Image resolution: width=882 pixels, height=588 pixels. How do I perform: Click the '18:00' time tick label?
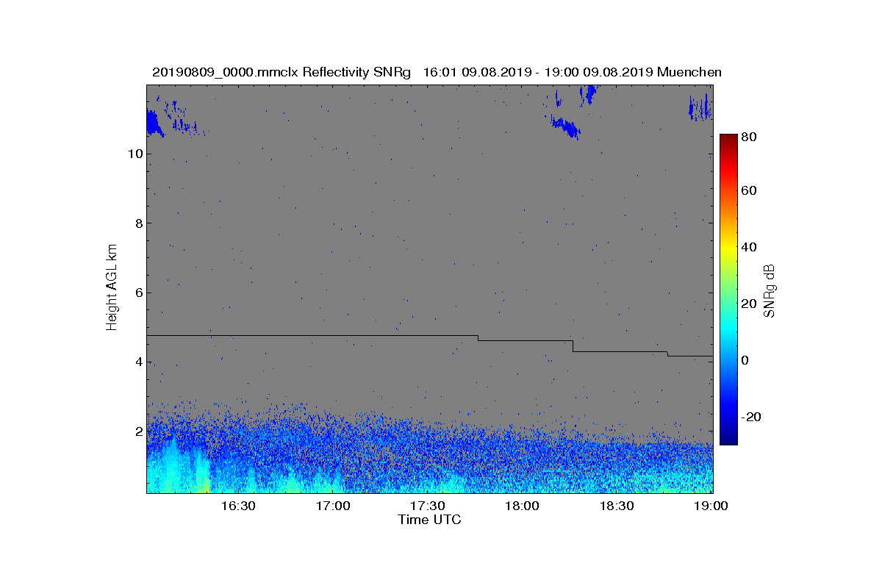click(x=523, y=506)
